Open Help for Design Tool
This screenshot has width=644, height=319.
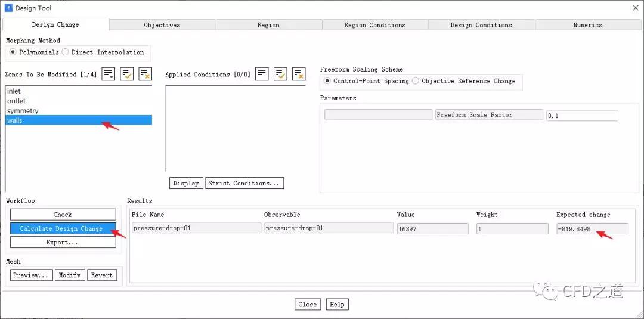(337, 305)
